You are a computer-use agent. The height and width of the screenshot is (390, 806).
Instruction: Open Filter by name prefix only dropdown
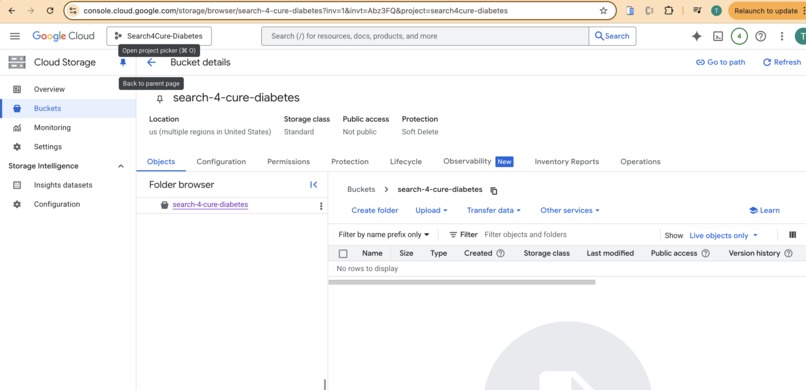click(x=383, y=235)
